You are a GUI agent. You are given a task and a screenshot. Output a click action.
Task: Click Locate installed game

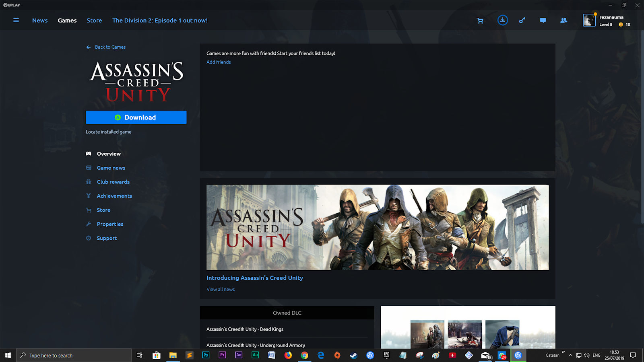[109, 132]
